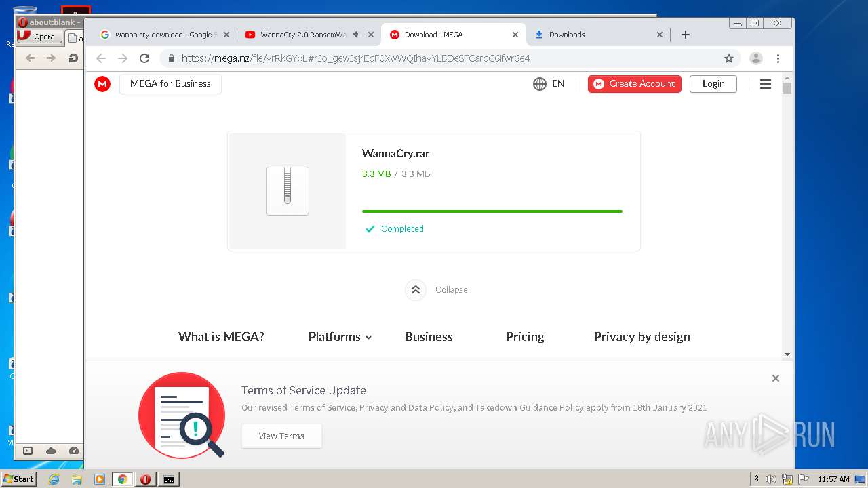Image resolution: width=868 pixels, height=488 pixels.
Task: Click the volume speaker tray icon
Action: 771,479
